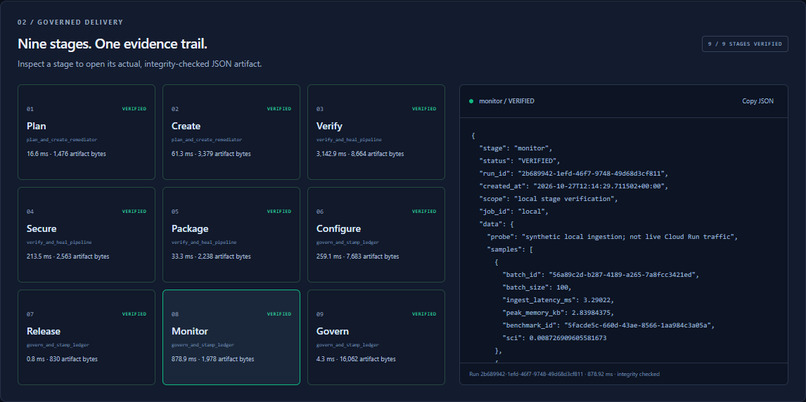Click the monitor / VERIFIED panel title
Viewport: 806px width, 402px height.
tap(506, 101)
